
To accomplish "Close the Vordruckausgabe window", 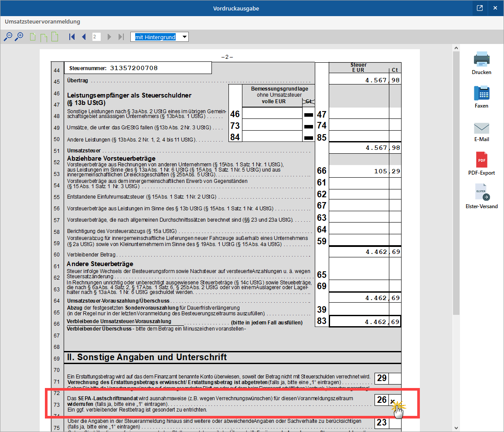I will click(x=495, y=8).
